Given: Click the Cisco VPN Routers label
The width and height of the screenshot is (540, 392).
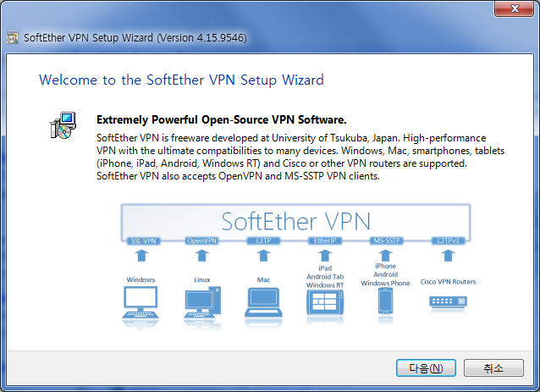Looking at the screenshot, I should pos(448,282).
